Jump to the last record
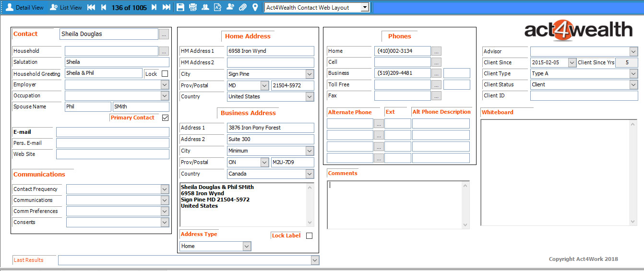The width and height of the screenshot is (644, 271). click(167, 7)
